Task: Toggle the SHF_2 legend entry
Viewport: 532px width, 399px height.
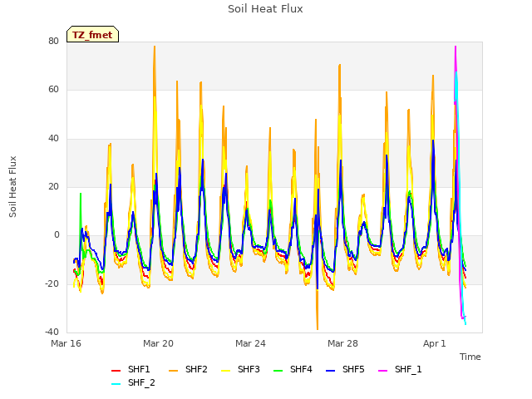Action: (133, 383)
